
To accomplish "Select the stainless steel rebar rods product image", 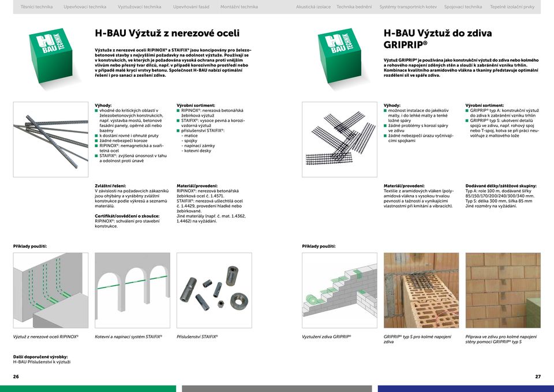I will click(51, 140).
